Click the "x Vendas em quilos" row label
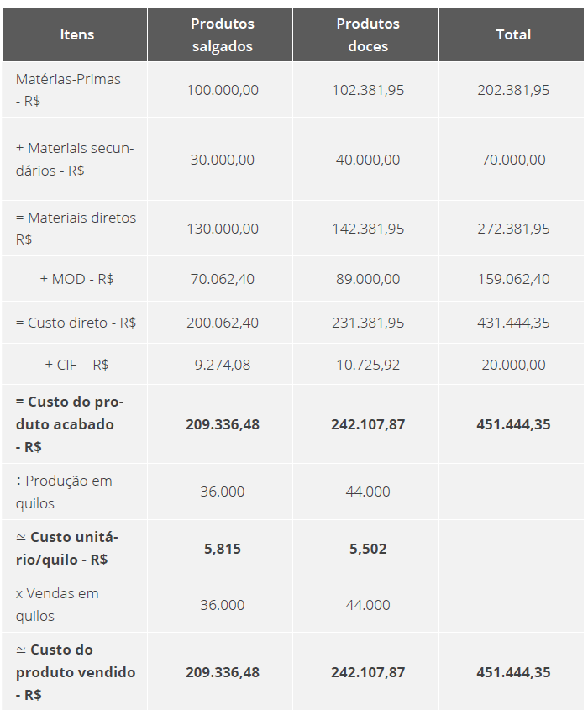Screen dimensions: 588x710 (57, 605)
